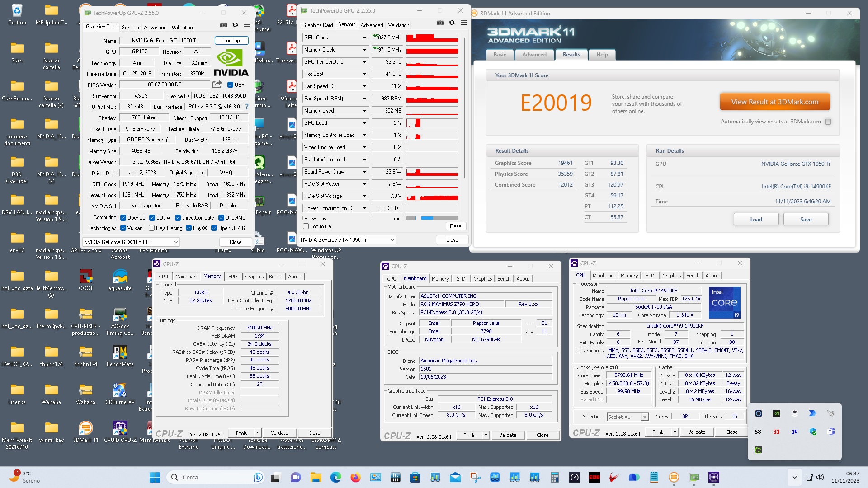868x488 pixels.
Task: Click the Power Automate tray icon
Action: click(812, 413)
